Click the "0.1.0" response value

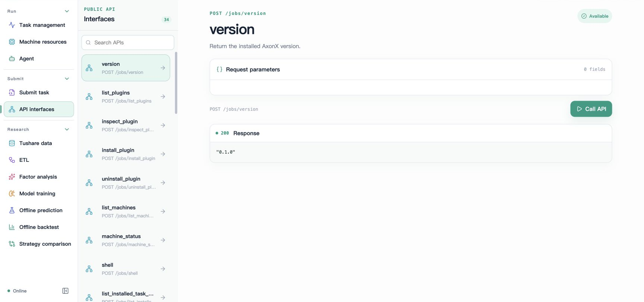click(x=226, y=152)
